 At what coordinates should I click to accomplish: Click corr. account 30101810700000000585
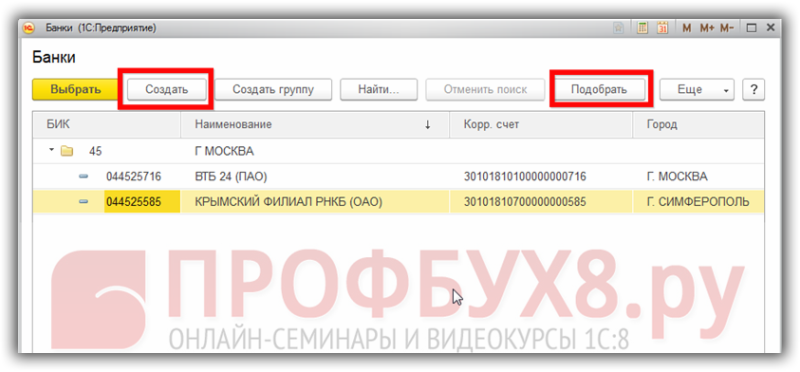(x=524, y=202)
